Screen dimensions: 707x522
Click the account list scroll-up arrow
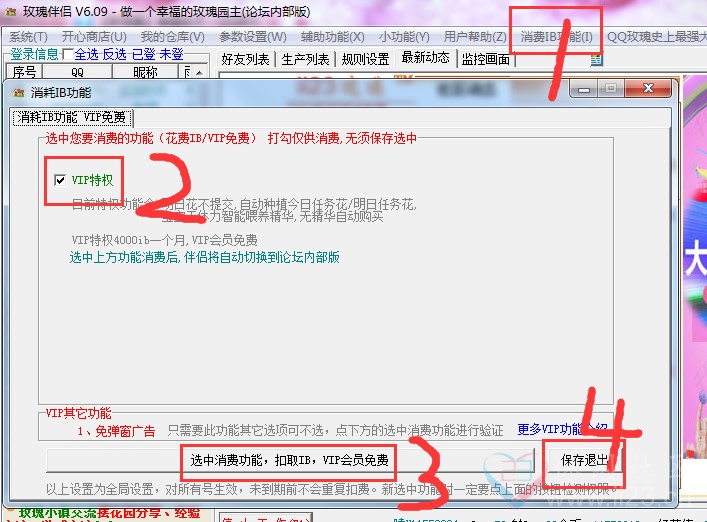tap(199, 72)
